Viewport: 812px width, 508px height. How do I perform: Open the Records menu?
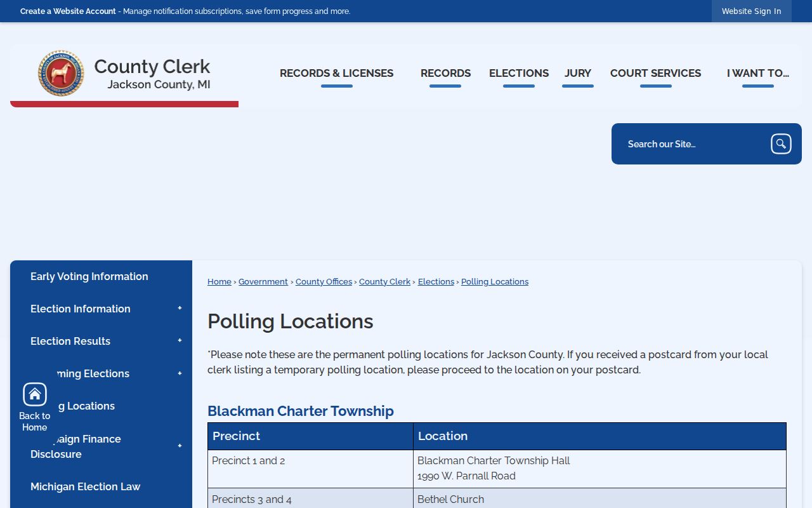click(445, 74)
